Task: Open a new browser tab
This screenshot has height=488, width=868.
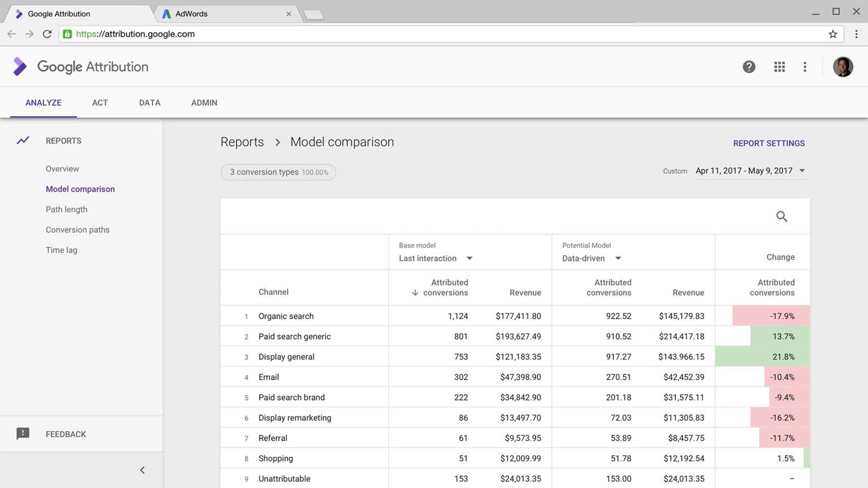Action: pos(314,15)
